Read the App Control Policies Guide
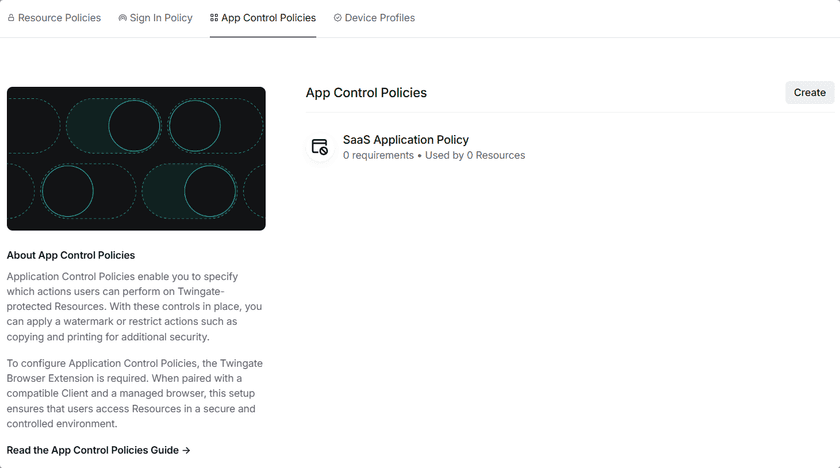Viewport: 840px width, 468px height. tap(93, 451)
